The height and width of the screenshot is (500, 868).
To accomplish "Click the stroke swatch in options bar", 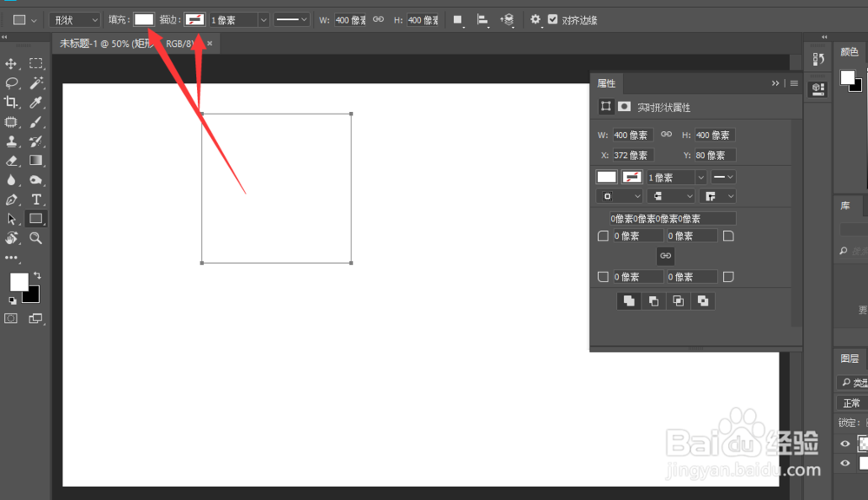I will tap(194, 19).
